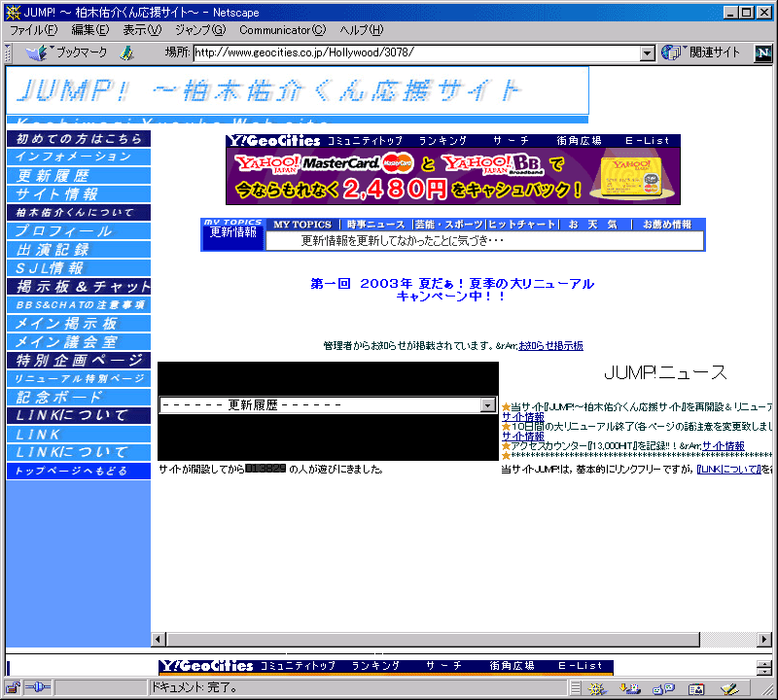Click the JUMP! site title banner image
This screenshot has width=778, height=700.
tap(298, 90)
